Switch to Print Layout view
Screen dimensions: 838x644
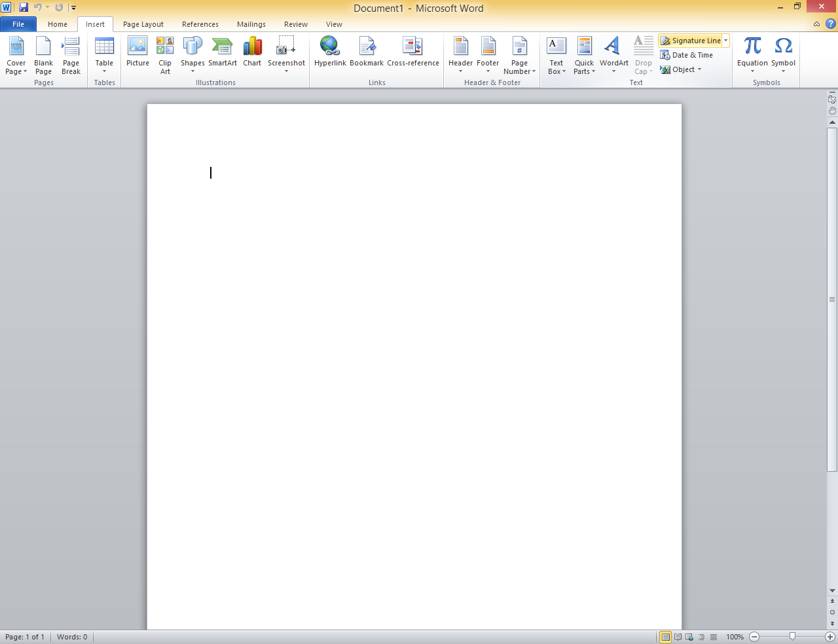tap(666, 637)
